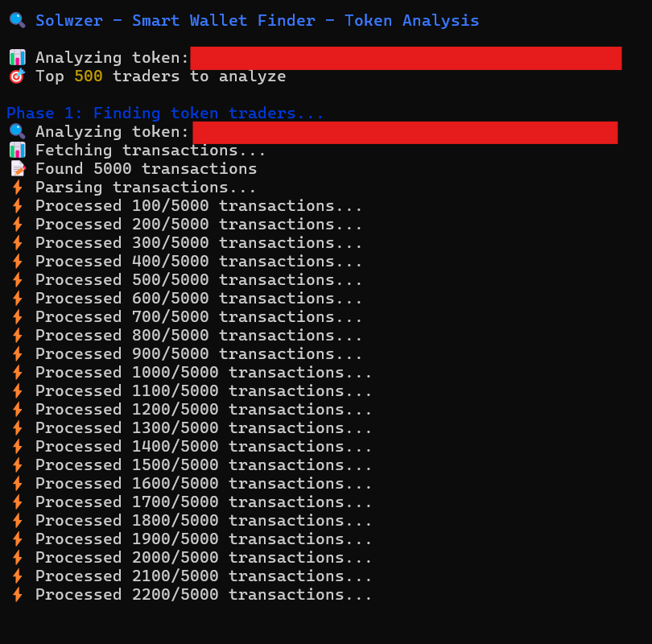Click lightning icon on Processed 1200/5000 line

[17, 409]
